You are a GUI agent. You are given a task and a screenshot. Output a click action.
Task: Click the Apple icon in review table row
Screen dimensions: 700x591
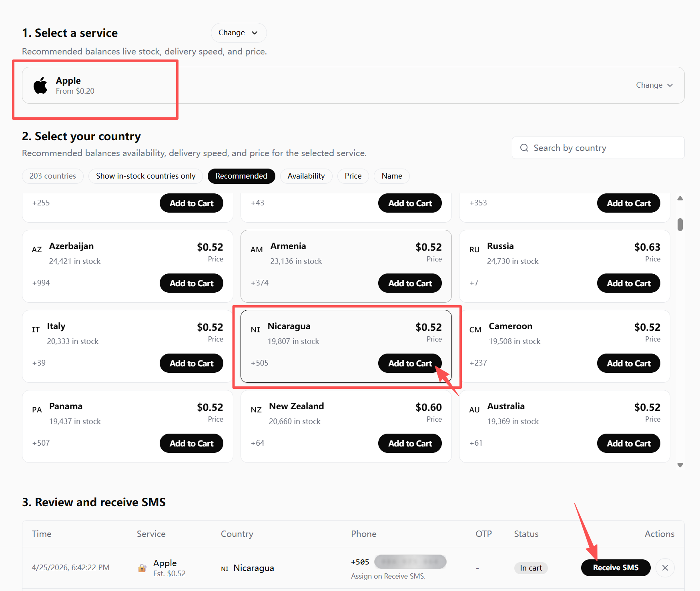pos(142,568)
